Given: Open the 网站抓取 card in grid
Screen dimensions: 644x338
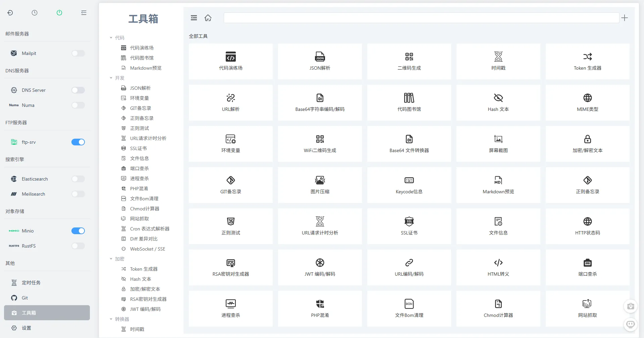Looking at the screenshot, I should pos(588,309).
